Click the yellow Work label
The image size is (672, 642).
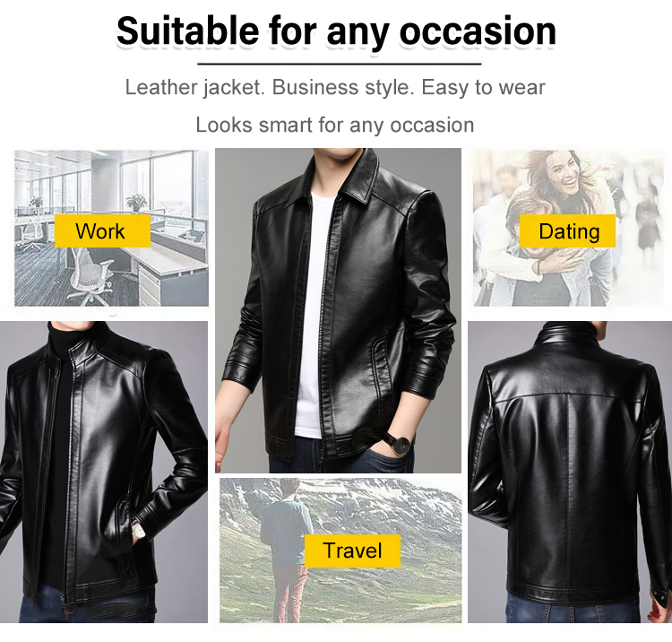pyautogui.click(x=102, y=230)
